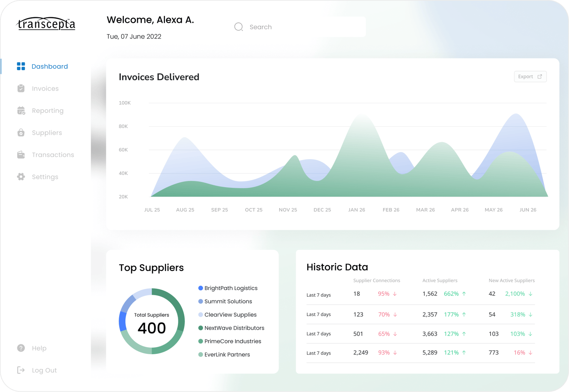Open Settings via the gear icon
Image resolution: width=569 pixels, height=392 pixels.
(21, 176)
